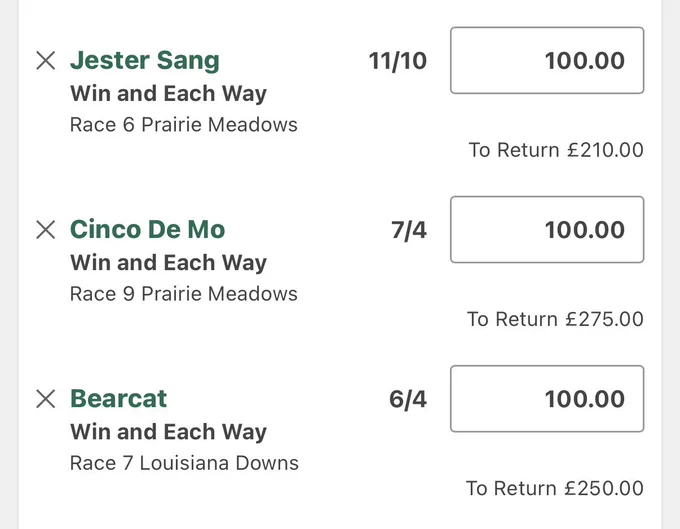Click the To Return £275.00 text

tap(555, 319)
